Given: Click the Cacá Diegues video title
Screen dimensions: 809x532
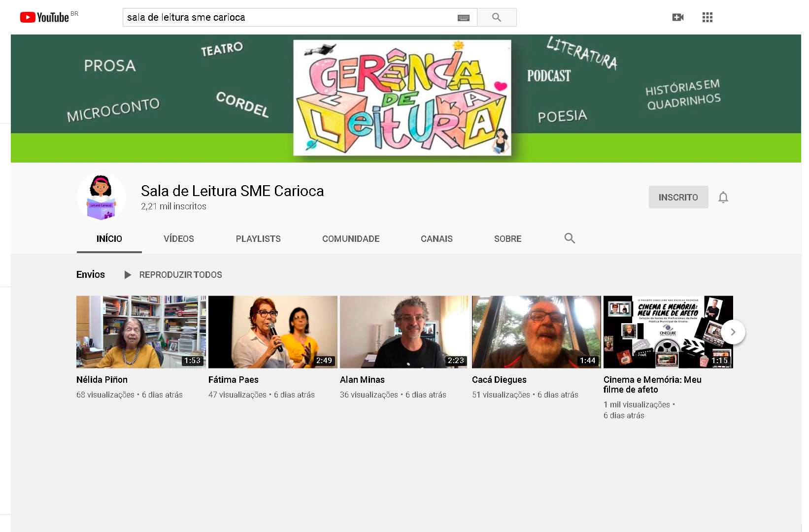Looking at the screenshot, I should point(499,380).
